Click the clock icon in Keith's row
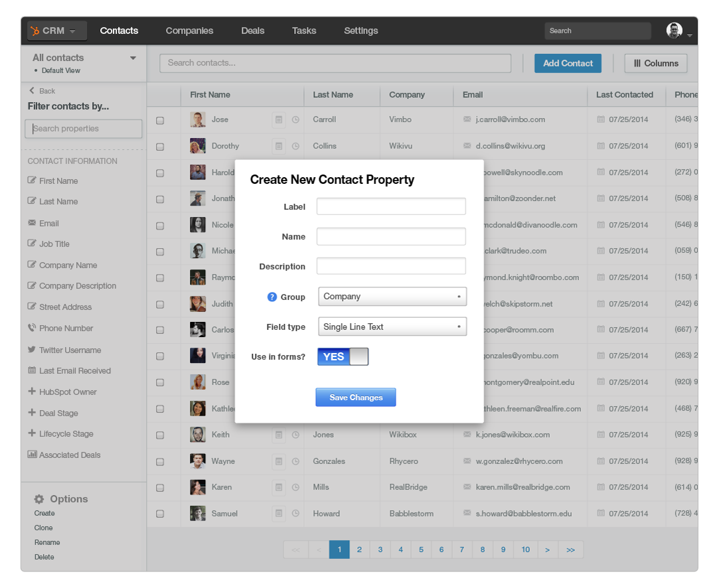 coord(295,435)
